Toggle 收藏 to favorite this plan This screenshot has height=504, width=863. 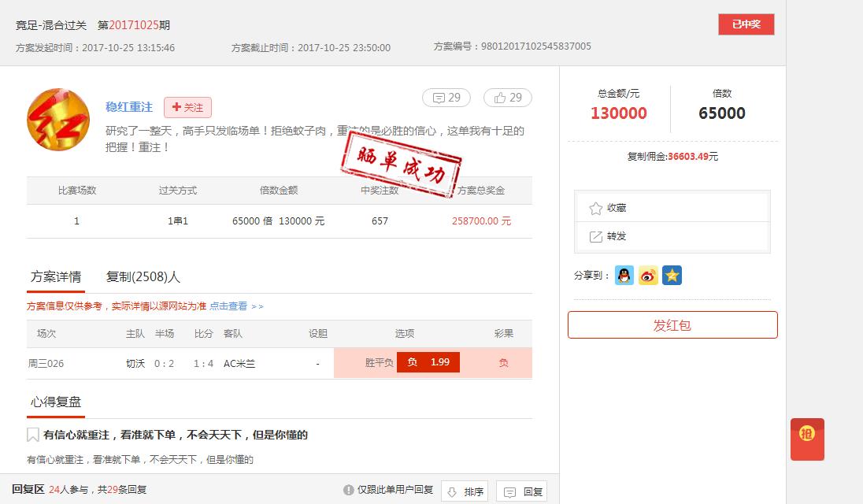(596, 207)
